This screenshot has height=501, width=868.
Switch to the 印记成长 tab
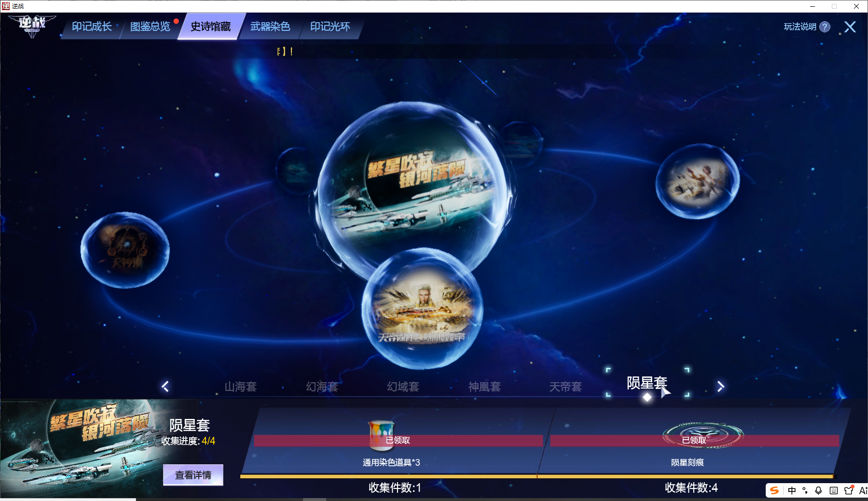[x=92, y=27]
